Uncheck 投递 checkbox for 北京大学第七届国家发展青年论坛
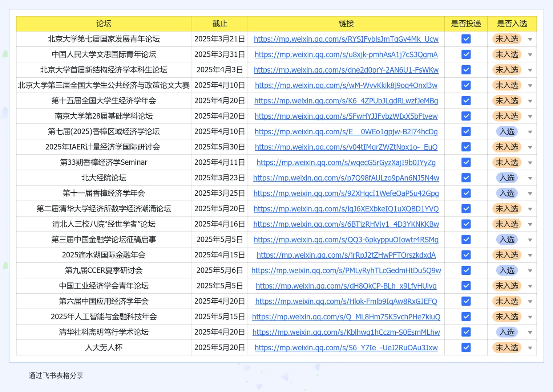 [x=466, y=39]
